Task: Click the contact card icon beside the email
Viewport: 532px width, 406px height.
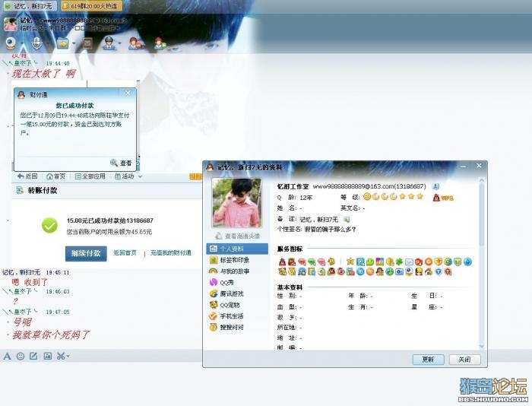Action: click(x=435, y=186)
